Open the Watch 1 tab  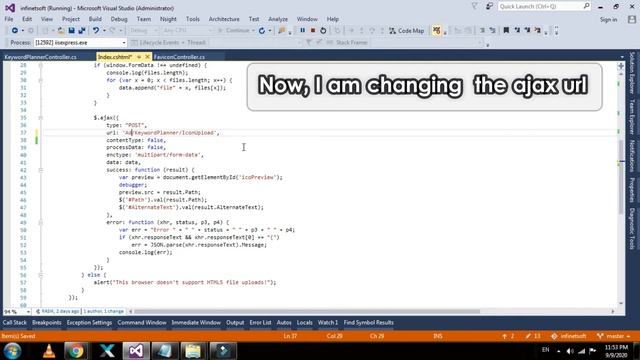(x=328, y=322)
